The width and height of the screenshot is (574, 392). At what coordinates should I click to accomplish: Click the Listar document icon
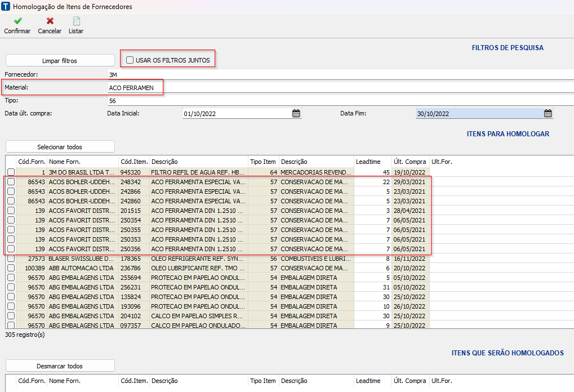coord(76,21)
